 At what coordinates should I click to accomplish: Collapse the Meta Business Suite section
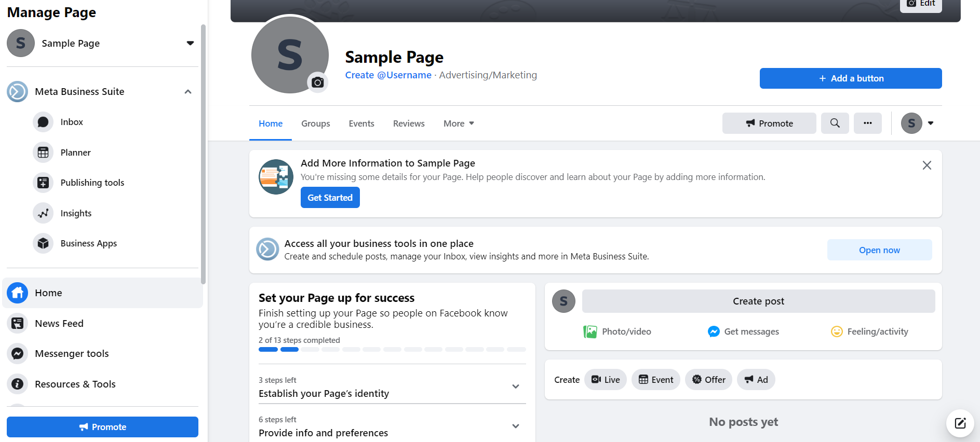(x=188, y=92)
